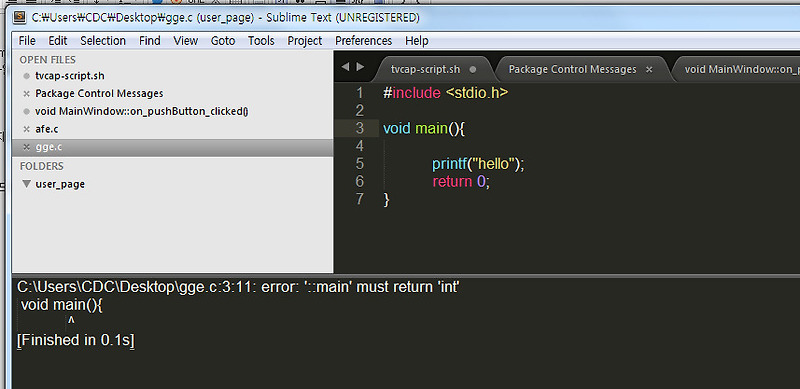The height and width of the screenshot is (389, 800).
Task: Select tvcap-script.sh in the open files list
Action: (70, 76)
